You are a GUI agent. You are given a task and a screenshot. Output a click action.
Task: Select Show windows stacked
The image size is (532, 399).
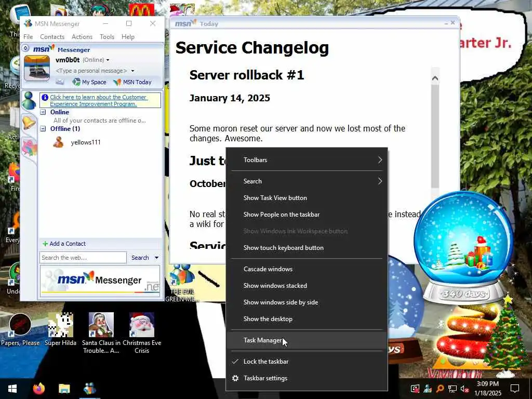coord(307,286)
